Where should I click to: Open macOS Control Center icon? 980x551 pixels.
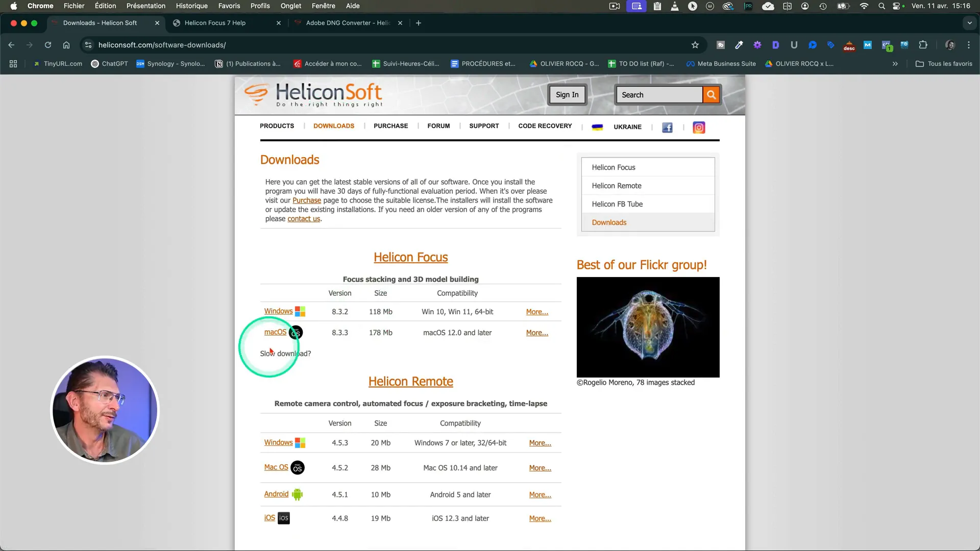click(x=896, y=6)
